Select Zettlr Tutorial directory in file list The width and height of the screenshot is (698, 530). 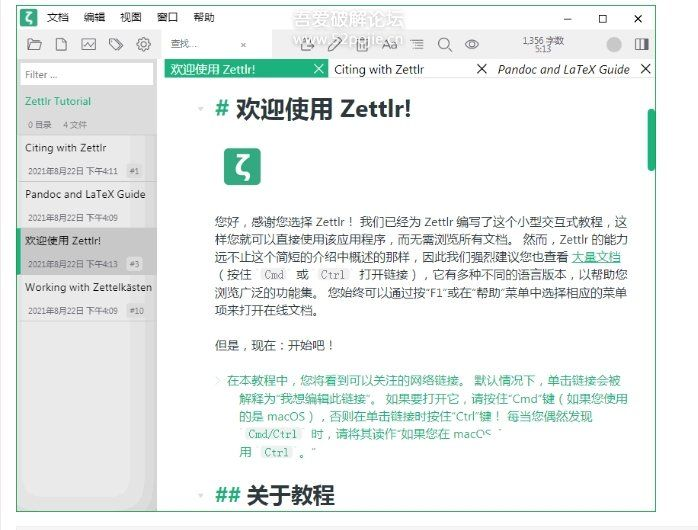click(87, 112)
